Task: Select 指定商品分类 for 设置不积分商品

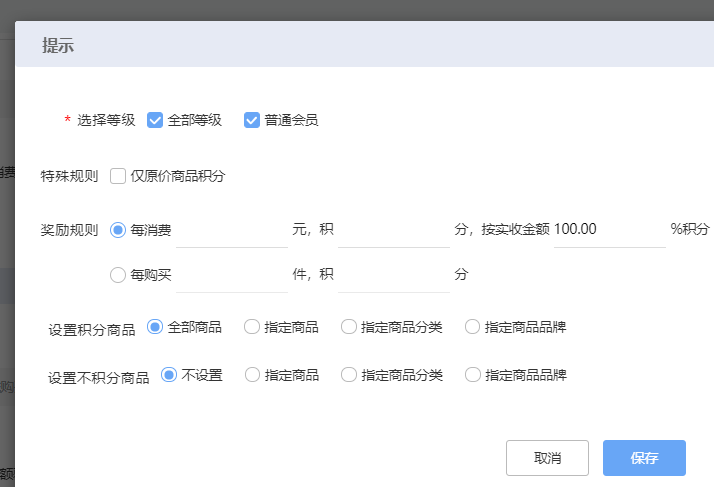Action: [x=349, y=375]
